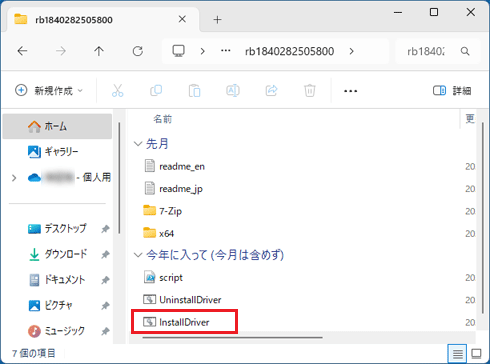This screenshot has height=364, width=490.
Task: Select the x64 folder icon
Action: [x=149, y=233]
